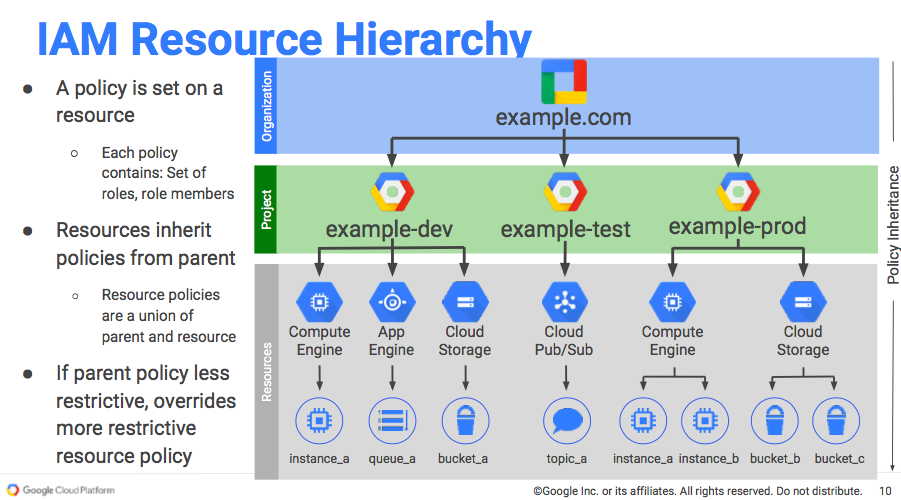Select the bucket_a circular icon
901x500 pixels.
pyautogui.click(x=463, y=420)
